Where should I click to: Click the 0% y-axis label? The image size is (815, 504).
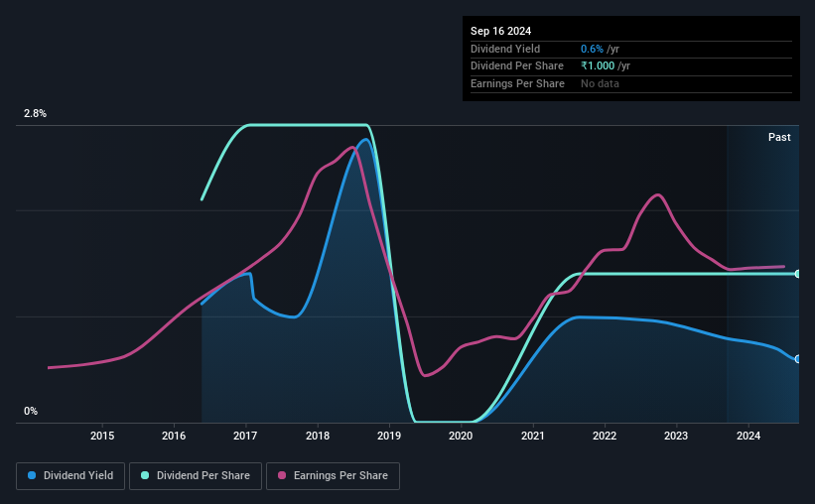[31, 411]
